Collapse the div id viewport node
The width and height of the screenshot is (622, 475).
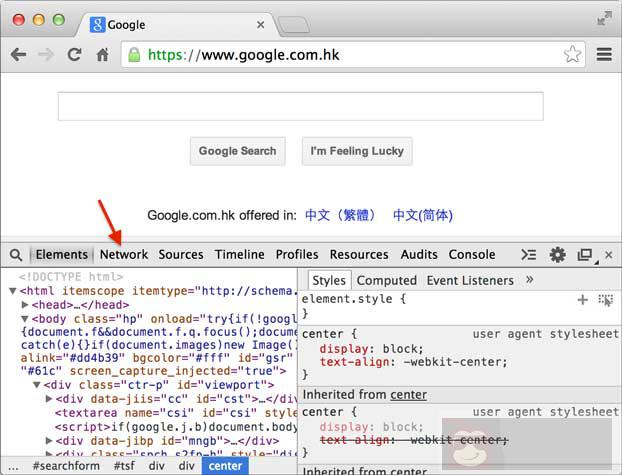point(37,385)
